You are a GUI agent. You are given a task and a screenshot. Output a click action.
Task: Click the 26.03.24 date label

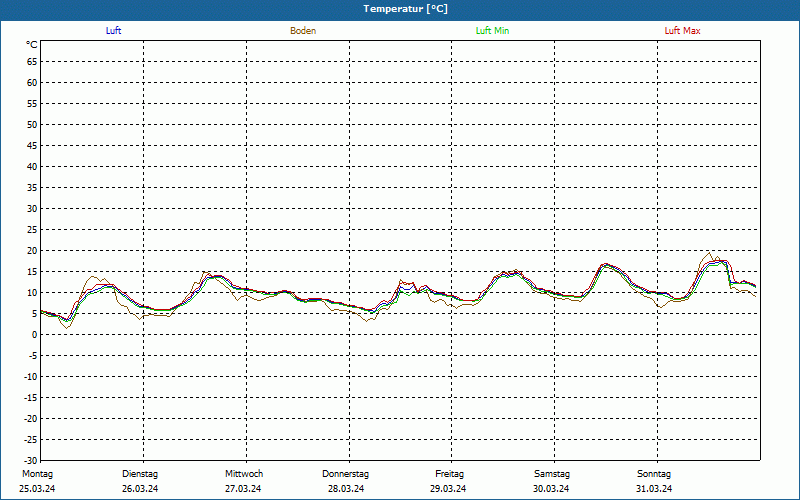click(x=140, y=489)
